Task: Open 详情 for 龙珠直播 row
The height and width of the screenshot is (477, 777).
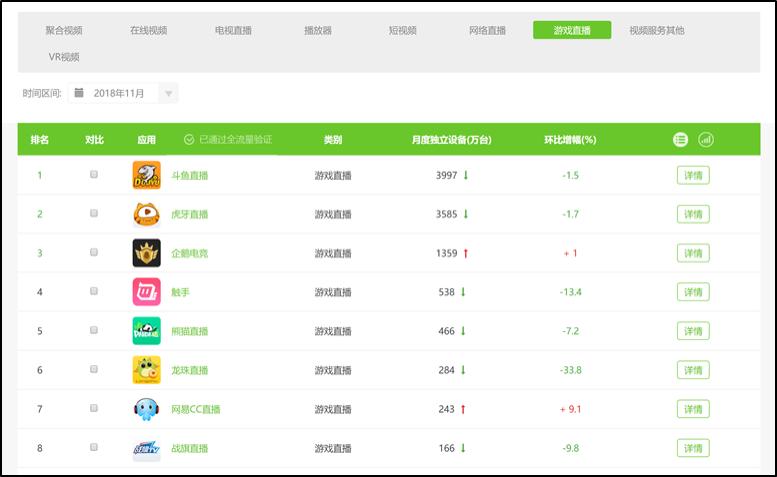Action: pos(693,371)
